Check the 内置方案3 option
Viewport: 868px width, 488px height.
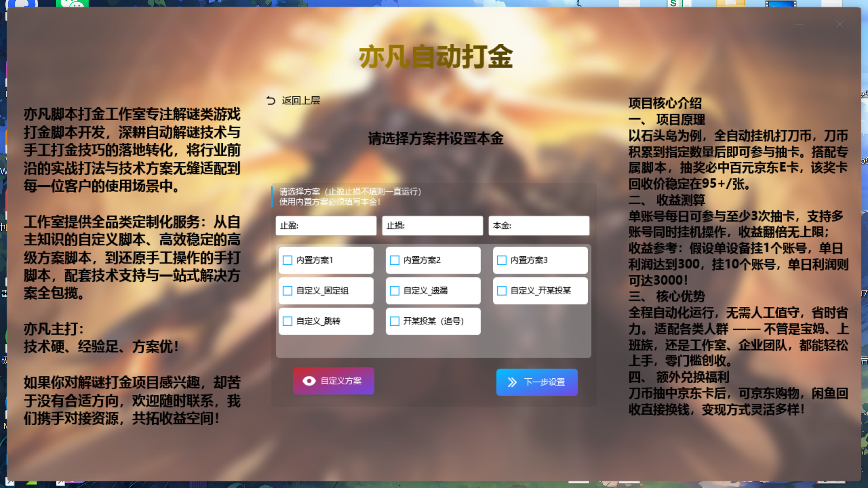(501, 260)
